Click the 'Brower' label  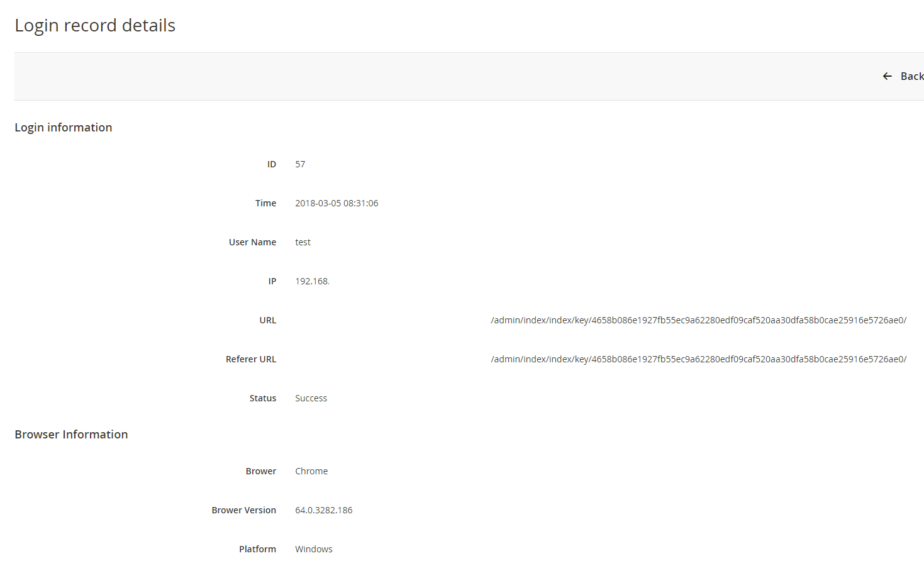pos(261,471)
